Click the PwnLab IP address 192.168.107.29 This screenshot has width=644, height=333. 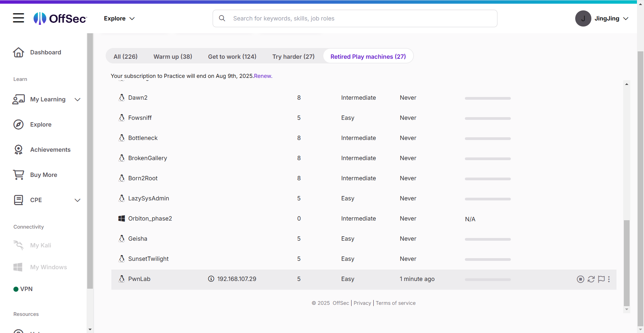(237, 279)
